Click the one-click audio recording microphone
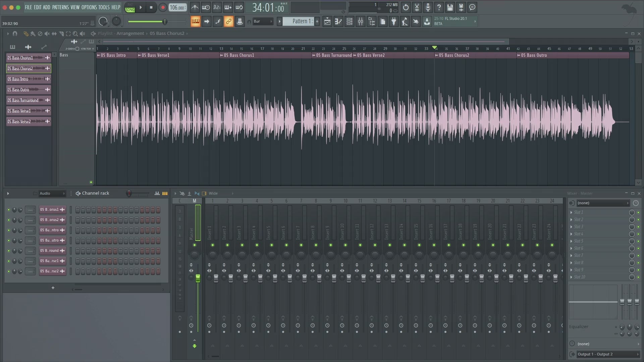Screen dimensions: 644x362 coord(428,7)
